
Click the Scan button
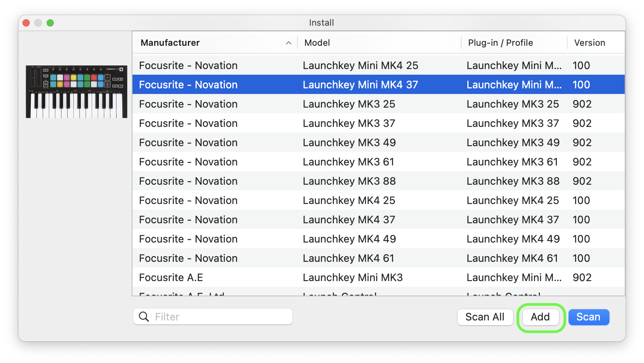point(589,317)
